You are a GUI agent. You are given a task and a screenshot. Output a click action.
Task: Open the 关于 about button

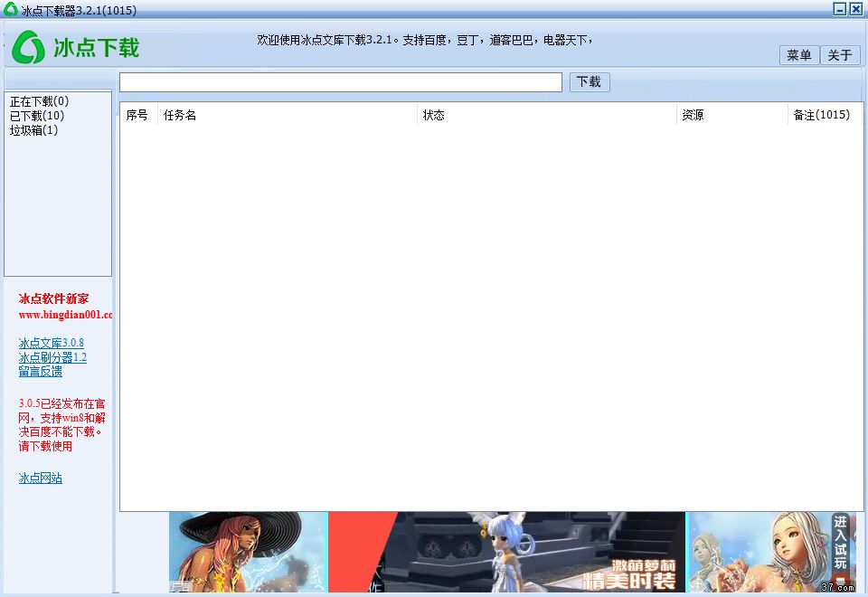pos(840,55)
